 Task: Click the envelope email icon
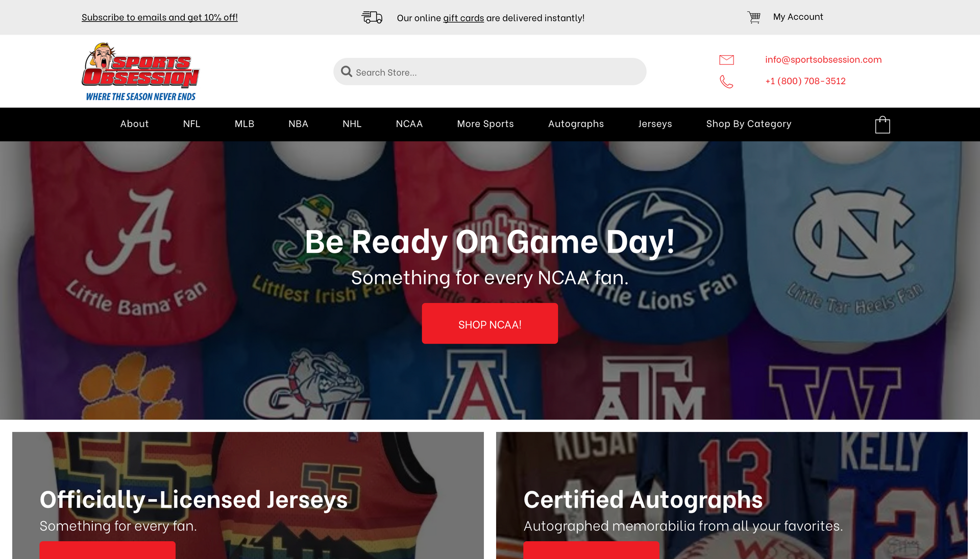point(726,60)
